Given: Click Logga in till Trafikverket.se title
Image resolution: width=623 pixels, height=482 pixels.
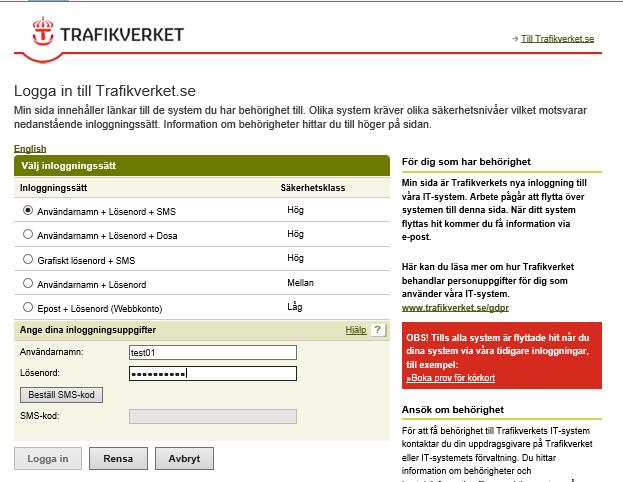Looking at the screenshot, I should coord(105,91).
